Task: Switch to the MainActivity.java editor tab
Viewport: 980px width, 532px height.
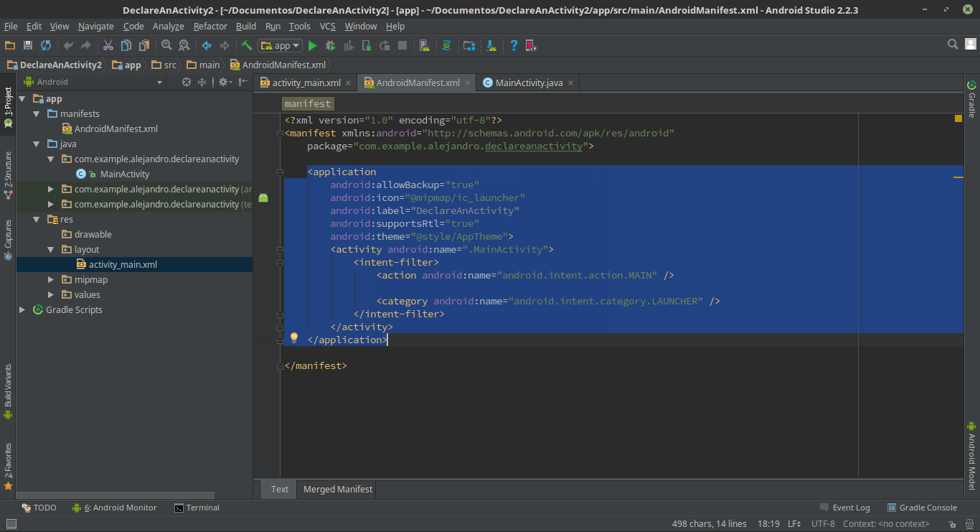Action: pos(529,83)
